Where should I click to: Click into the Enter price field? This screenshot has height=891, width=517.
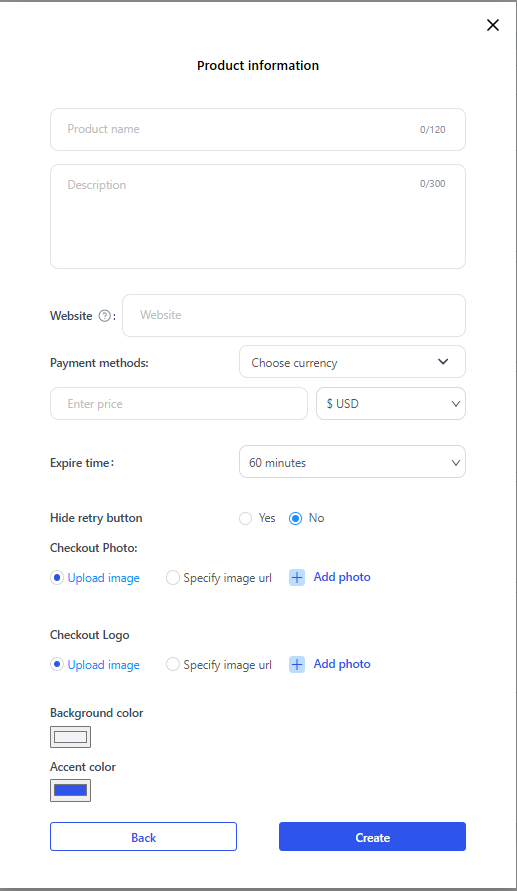coord(179,403)
